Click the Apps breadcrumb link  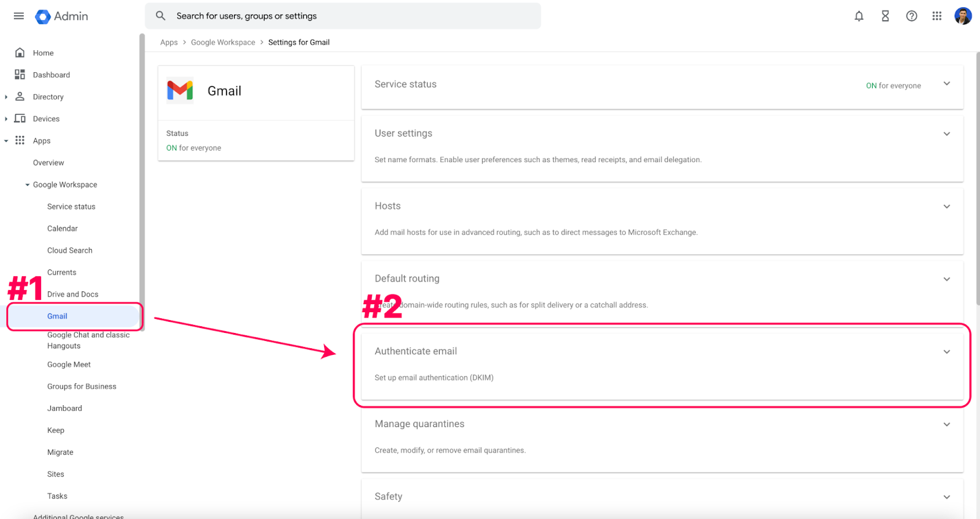pyautogui.click(x=169, y=42)
